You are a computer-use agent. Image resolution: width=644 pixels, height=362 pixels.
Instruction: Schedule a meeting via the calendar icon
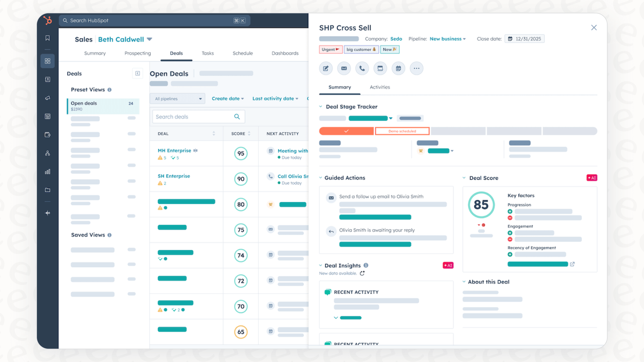[x=398, y=68]
